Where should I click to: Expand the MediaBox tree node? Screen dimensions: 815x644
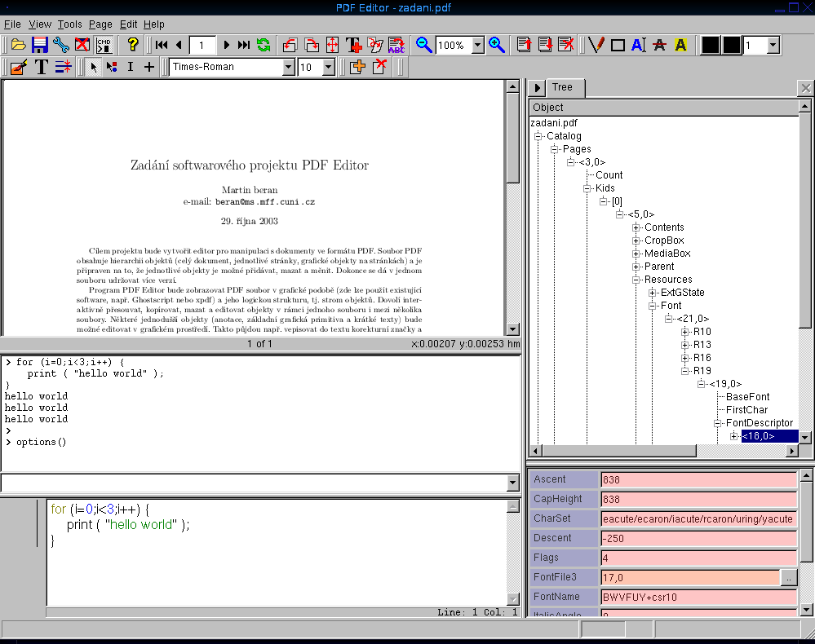[636, 254]
